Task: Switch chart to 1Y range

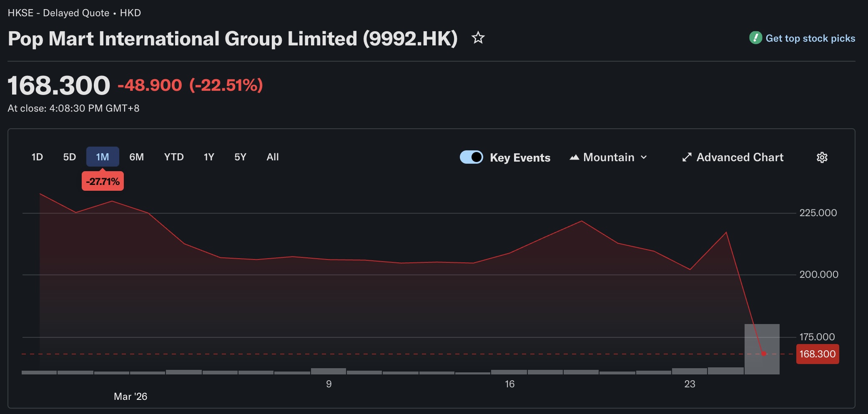Action: pos(208,157)
